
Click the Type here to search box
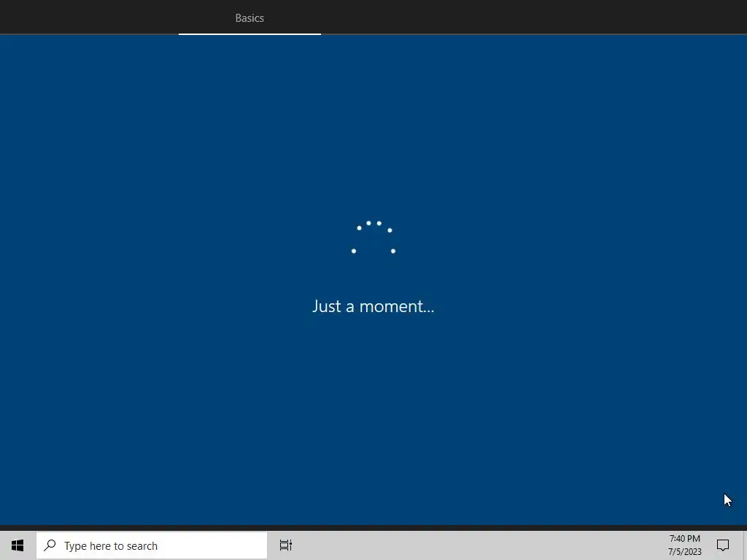coord(152,545)
